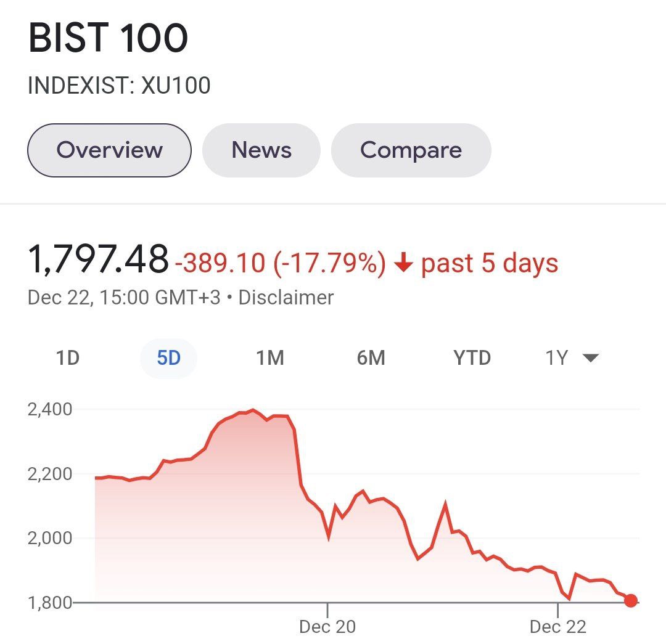Click the BIST 100 title
Screen dimensions: 666x644
pos(108,38)
